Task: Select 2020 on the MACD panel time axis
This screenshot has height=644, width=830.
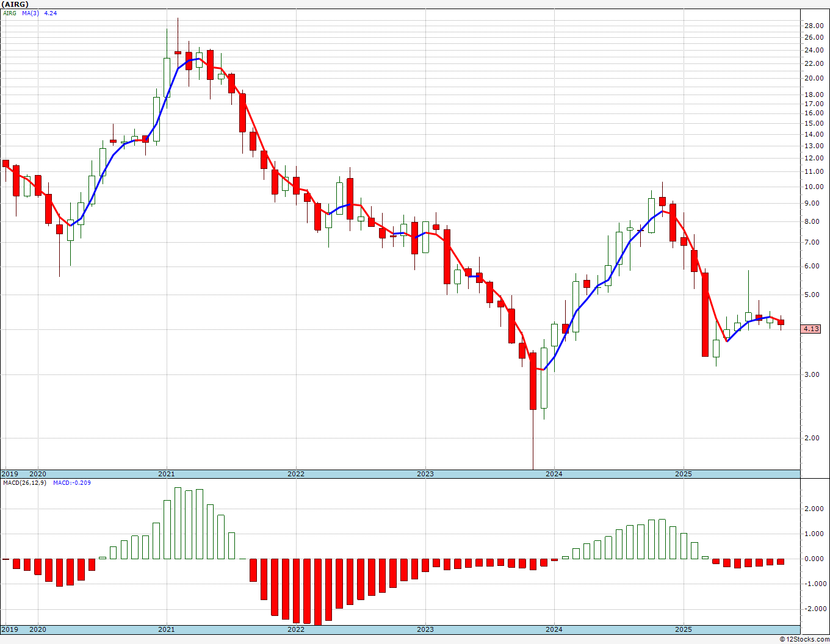Action: 38,629
